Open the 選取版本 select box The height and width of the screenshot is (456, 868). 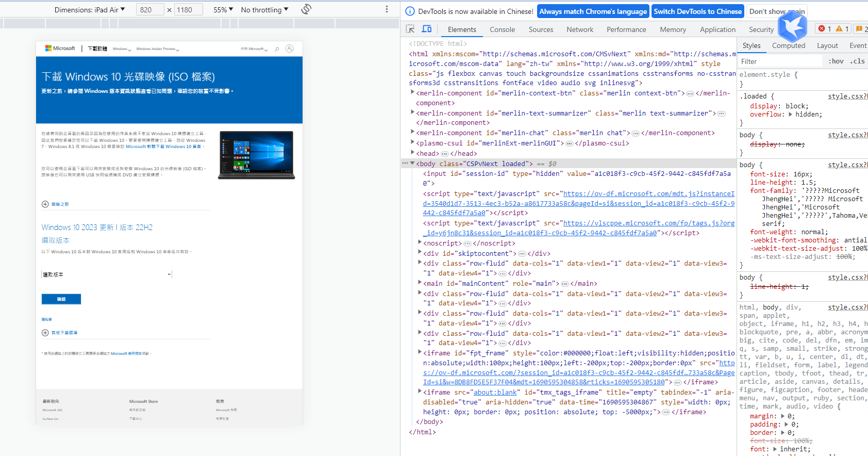pyautogui.click(x=107, y=274)
